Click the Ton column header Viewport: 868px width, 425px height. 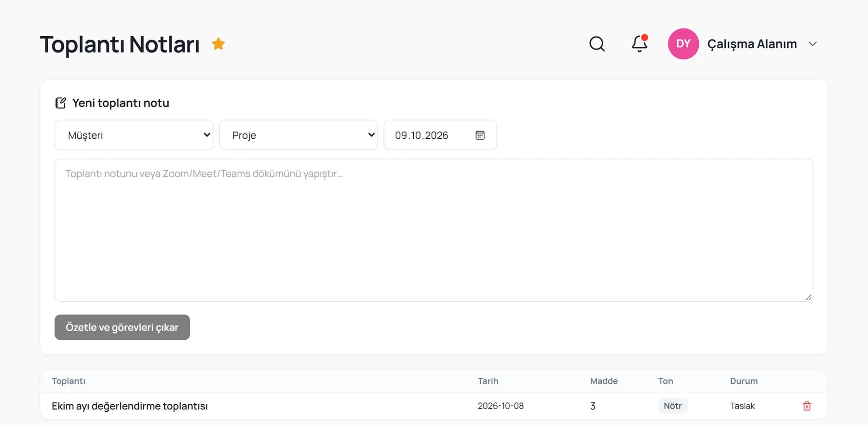coord(665,381)
